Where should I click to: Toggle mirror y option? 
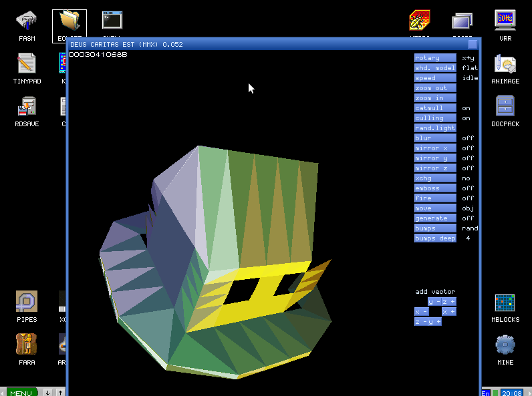pyautogui.click(x=435, y=158)
